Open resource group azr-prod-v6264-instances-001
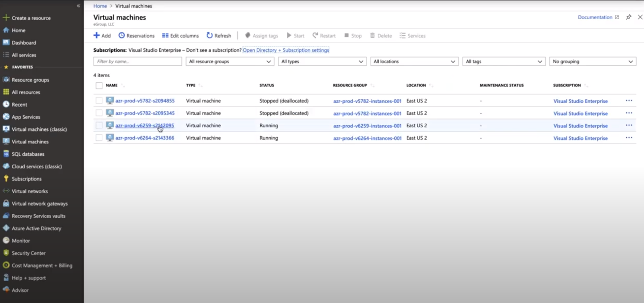The height and width of the screenshot is (303, 644). (367, 138)
